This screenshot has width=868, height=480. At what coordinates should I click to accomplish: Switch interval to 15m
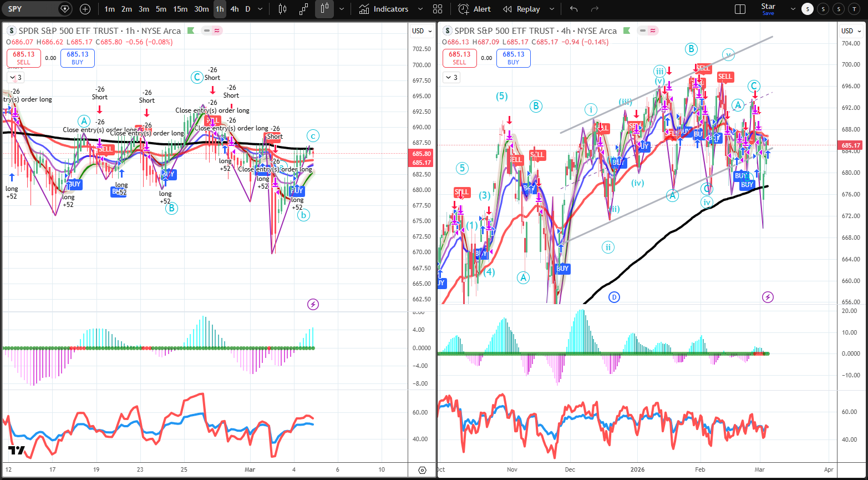(180, 9)
